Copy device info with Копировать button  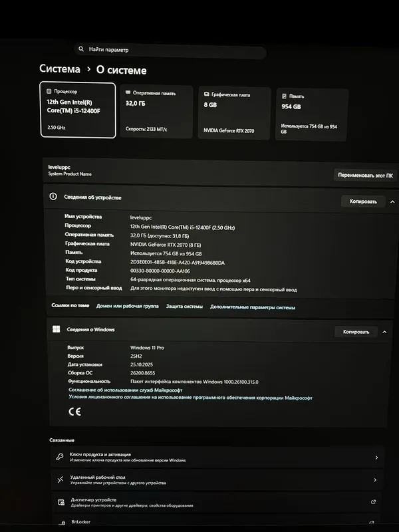pos(363,201)
